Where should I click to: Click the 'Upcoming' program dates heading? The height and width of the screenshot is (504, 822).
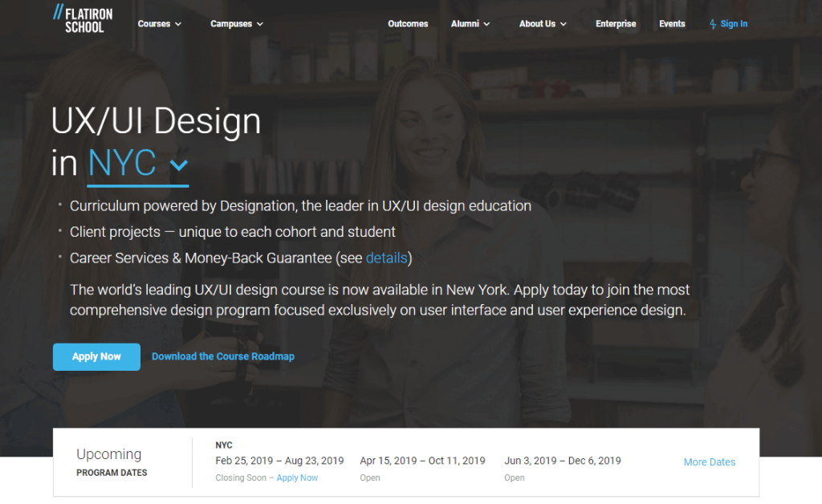tap(109, 454)
